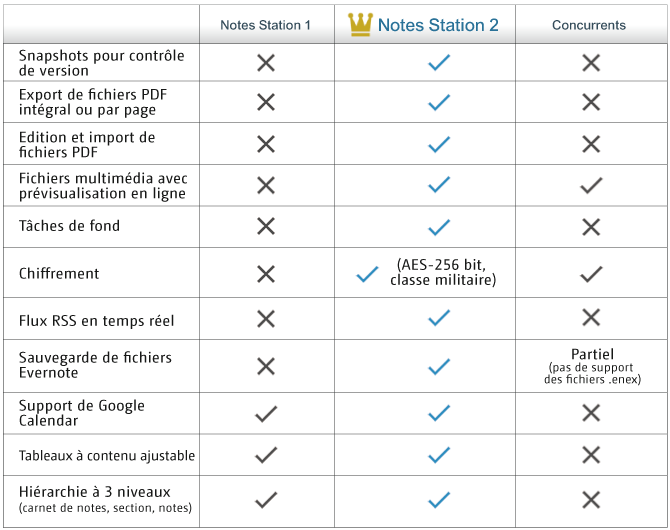Click Notes Station 1 checkmark for Google Calendar
The height and width of the screenshot is (530, 670).
tap(265, 413)
